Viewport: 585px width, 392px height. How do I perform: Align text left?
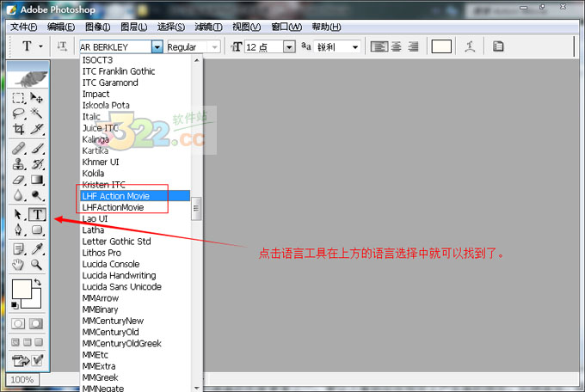coord(379,46)
